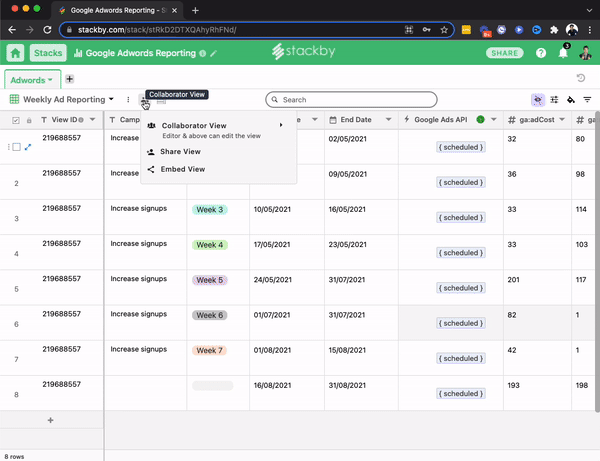600x461 pixels.
Task: Open the End Date column dropdown
Action: [388, 119]
